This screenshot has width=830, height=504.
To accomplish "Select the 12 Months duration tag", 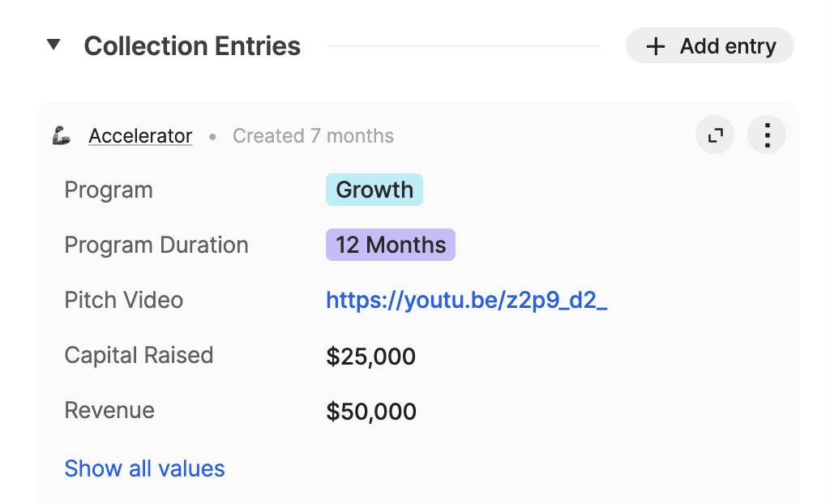I will pyautogui.click(x=391, y=245).
